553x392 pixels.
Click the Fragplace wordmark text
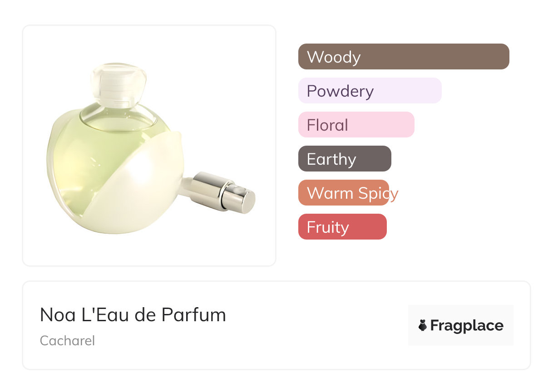click(x=467, y=326)
